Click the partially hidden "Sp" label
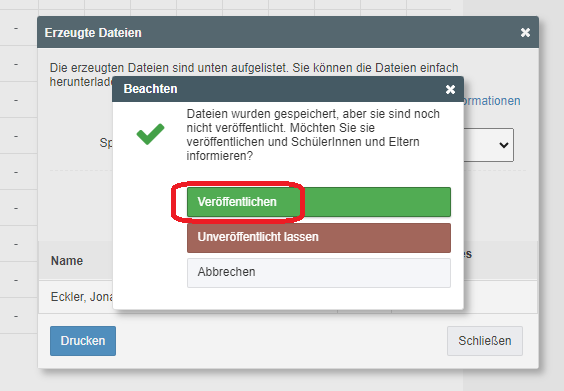 coord(106,143)
